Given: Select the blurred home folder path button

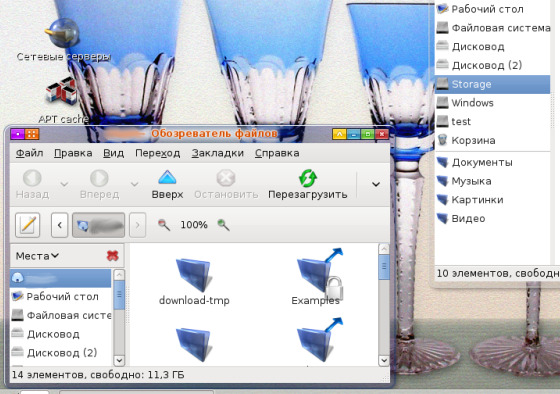Looking at the screenshot, I should pos(99,225).
